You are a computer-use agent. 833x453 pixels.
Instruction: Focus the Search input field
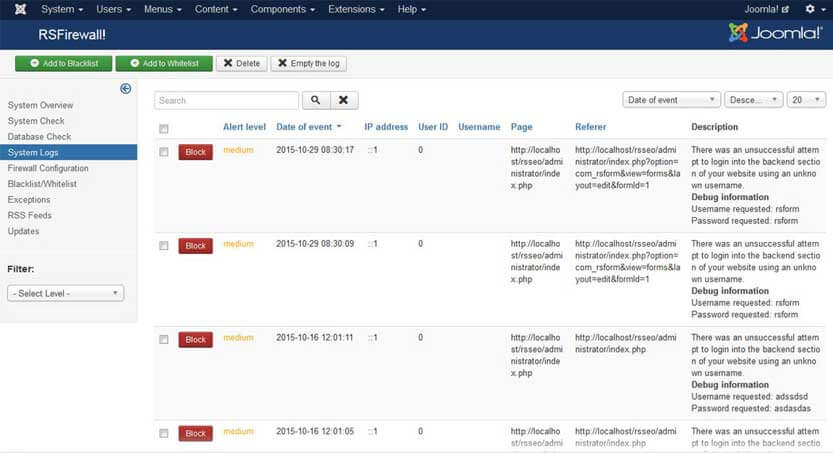point(226,100)
